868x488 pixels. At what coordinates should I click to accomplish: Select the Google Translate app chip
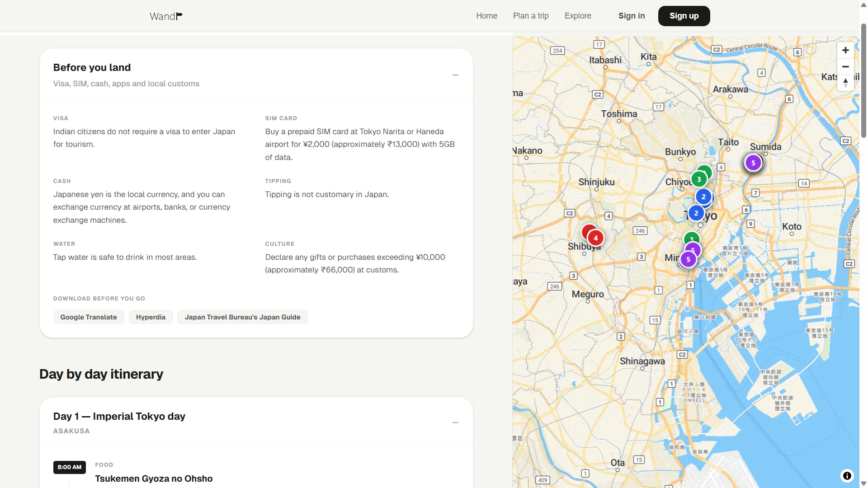(x=89, y=317)
